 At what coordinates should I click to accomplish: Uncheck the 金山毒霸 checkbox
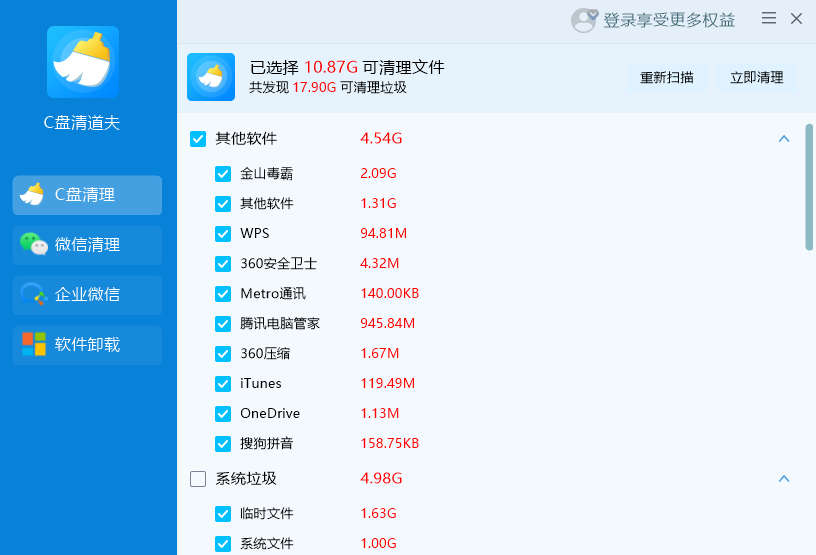223,174
